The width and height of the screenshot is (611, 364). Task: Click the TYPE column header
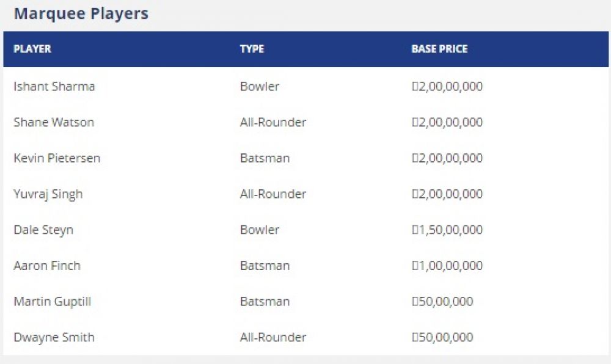coord(252,49)
